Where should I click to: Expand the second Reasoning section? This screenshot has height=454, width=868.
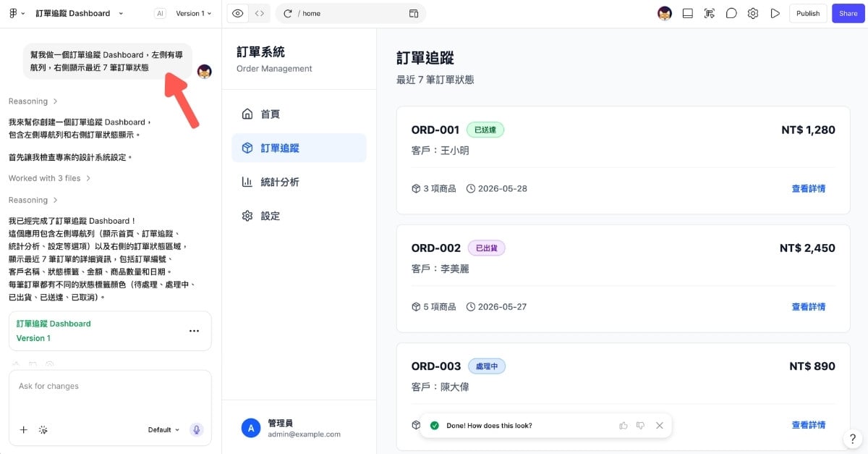33,200
